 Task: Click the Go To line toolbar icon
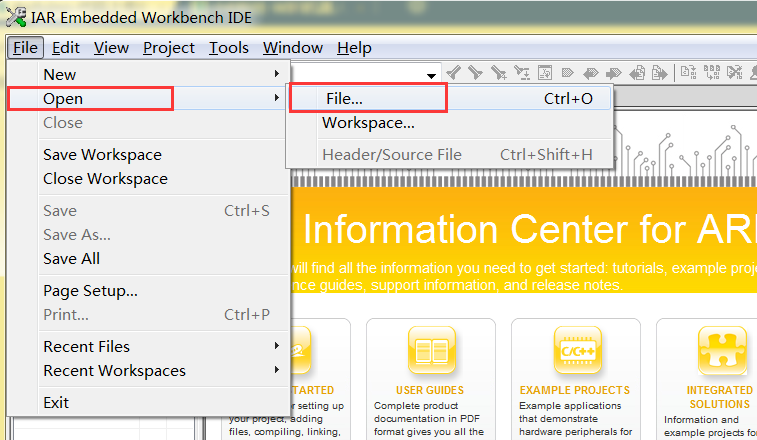pos(545,73)
